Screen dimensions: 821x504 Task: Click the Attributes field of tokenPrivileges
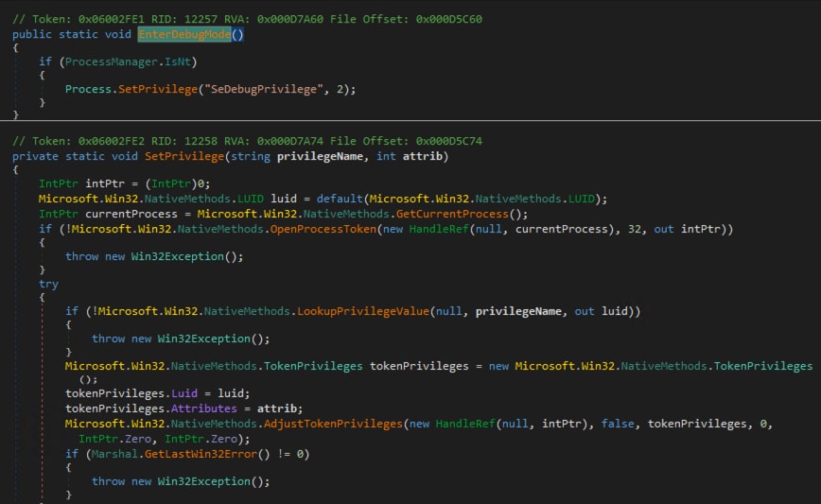pyautogui.click(x=203, y=408)
